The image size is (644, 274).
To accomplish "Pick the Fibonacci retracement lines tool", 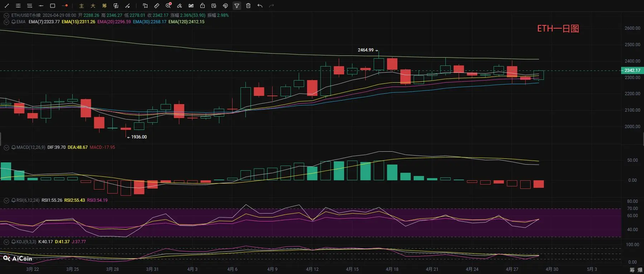I will (18, 6).
